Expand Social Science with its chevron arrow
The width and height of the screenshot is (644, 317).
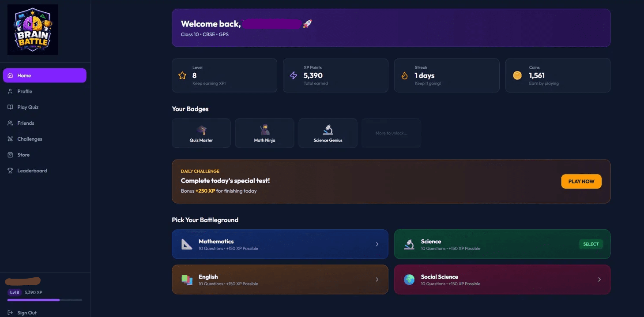pyautogui.click(x=599, y=280)
